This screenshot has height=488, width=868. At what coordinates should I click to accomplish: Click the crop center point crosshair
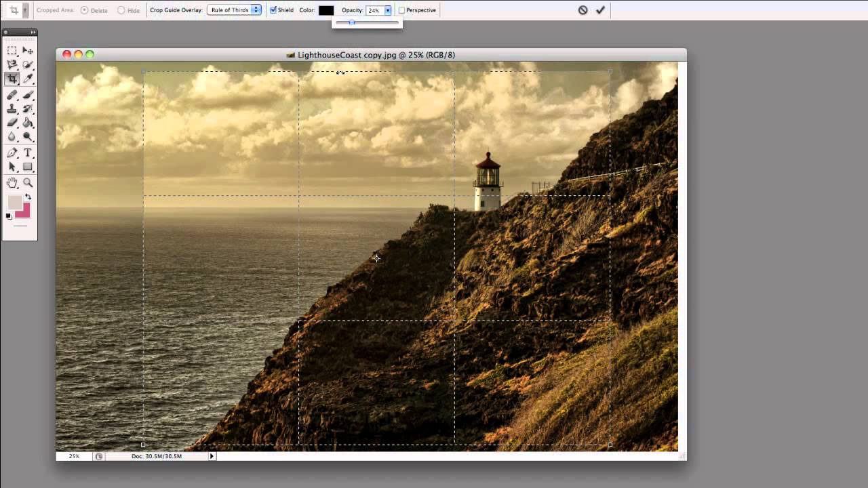[376, 258]
